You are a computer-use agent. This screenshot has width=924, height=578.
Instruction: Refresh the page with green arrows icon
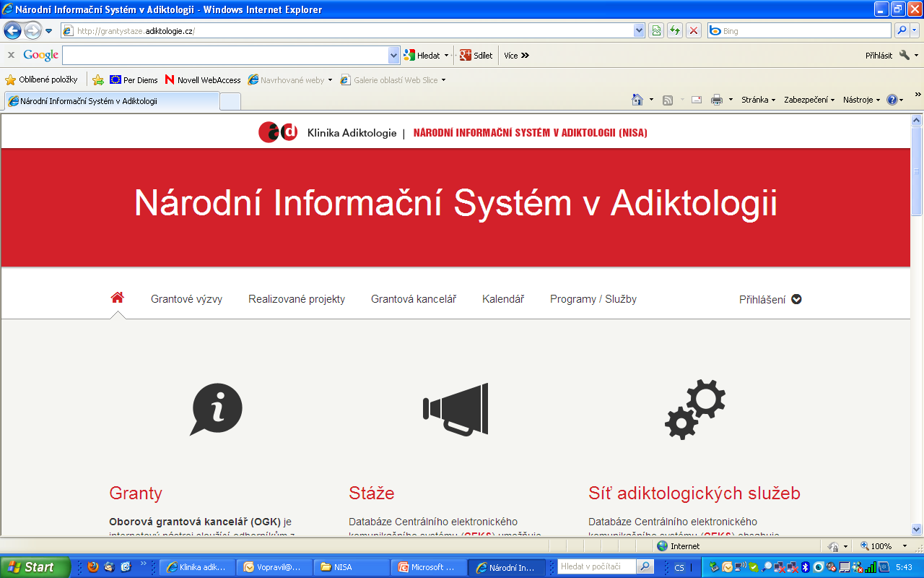[675, 30]
